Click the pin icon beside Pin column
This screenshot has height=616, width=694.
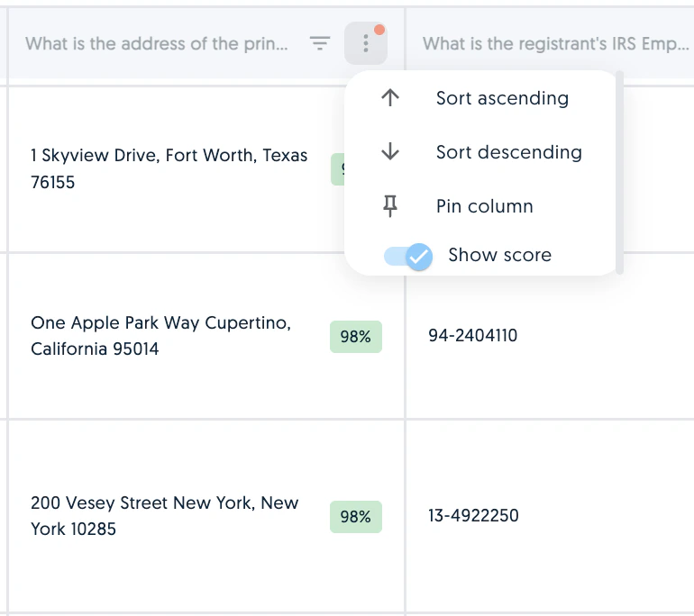pyautogui.click(x=390, y=206)
